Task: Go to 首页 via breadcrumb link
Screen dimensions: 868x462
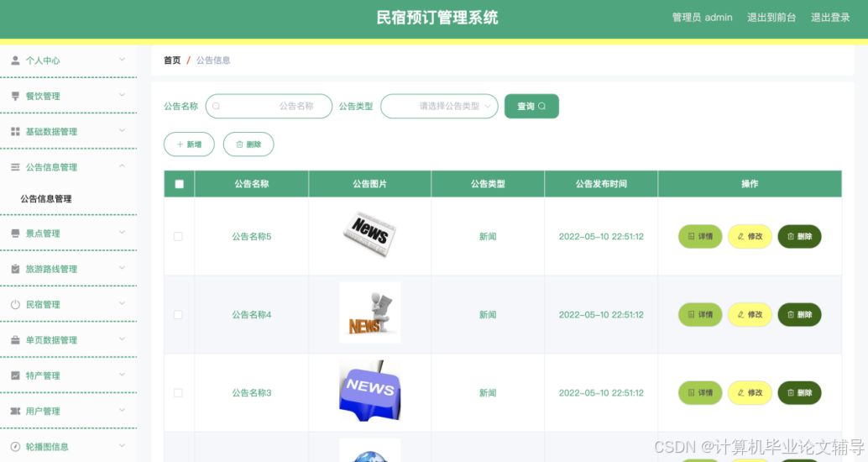Action: [171, 60]
